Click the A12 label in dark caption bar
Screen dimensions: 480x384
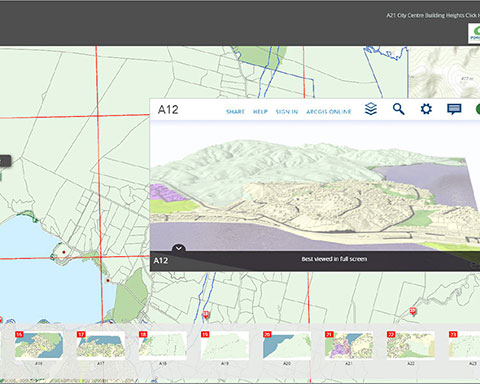click(x=161, y=261)
